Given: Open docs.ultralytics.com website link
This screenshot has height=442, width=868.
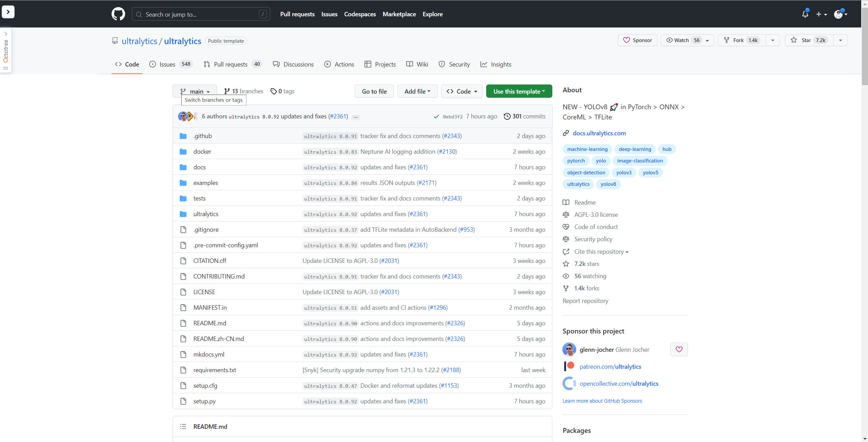Looking at the screenshot, I should (x=599, y=133).
